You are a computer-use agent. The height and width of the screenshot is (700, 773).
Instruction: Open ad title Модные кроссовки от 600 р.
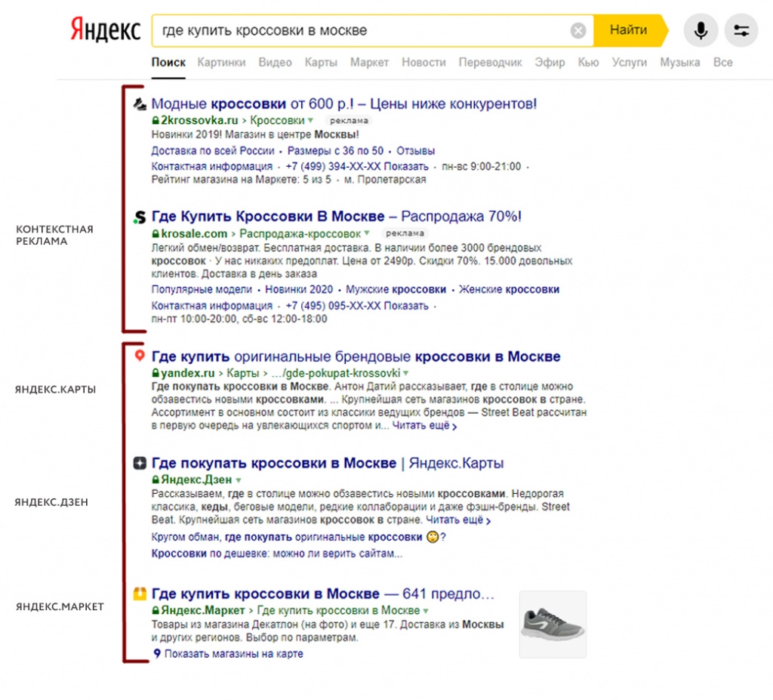coord(343,103)
